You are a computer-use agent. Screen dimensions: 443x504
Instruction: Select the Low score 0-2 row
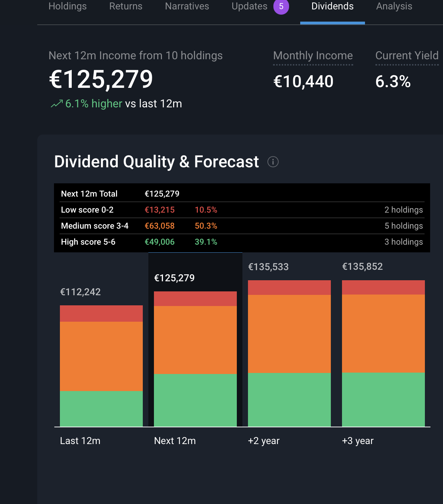click(x=242, y=210)
